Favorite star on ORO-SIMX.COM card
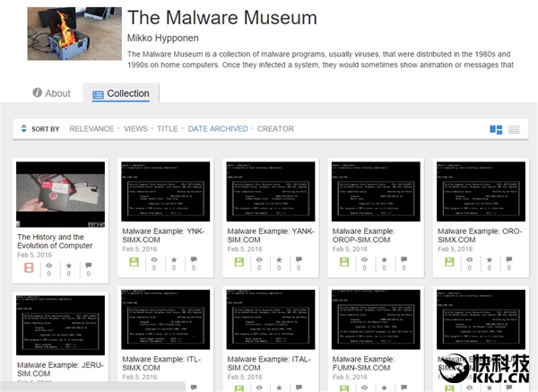 click(490, 259)
